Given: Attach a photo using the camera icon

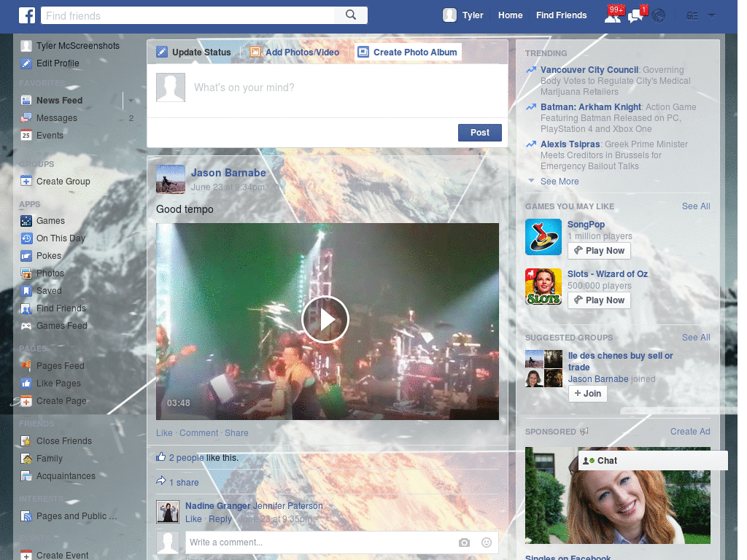Looking at the screenshot, I should (465, 542).
